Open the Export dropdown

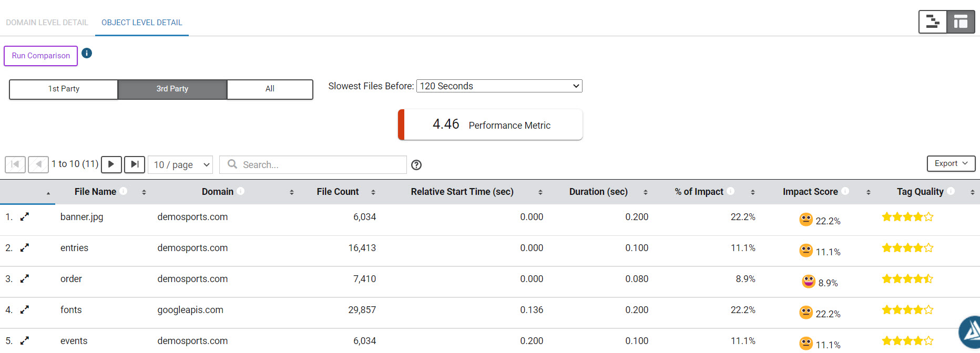[x=951, y=163]
